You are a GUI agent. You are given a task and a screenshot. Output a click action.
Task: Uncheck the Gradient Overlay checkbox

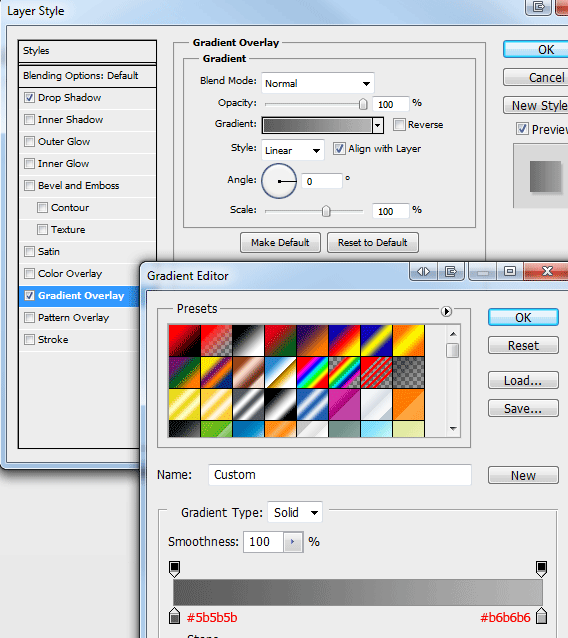click(29, 295)
